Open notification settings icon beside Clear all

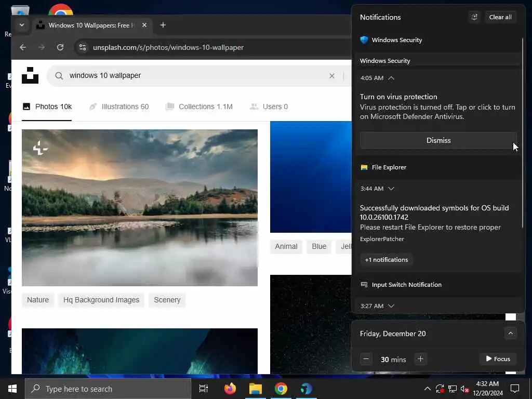474,17
